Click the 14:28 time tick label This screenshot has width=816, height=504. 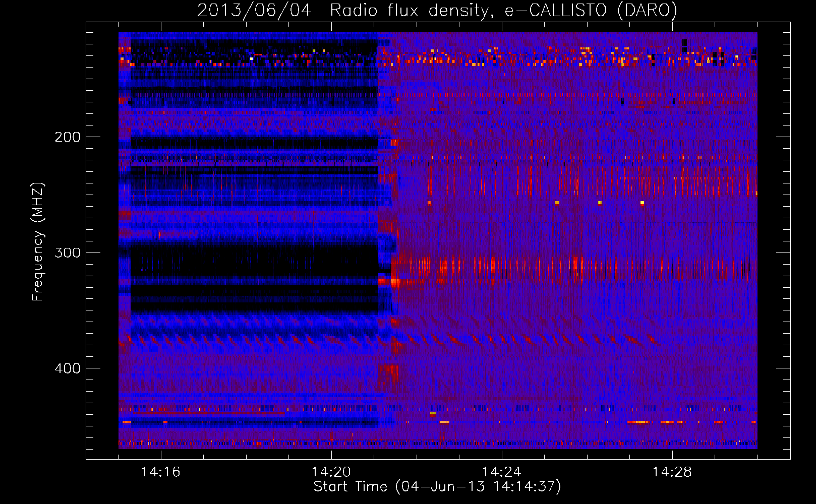pyautogui.click(x=672, y=472)
